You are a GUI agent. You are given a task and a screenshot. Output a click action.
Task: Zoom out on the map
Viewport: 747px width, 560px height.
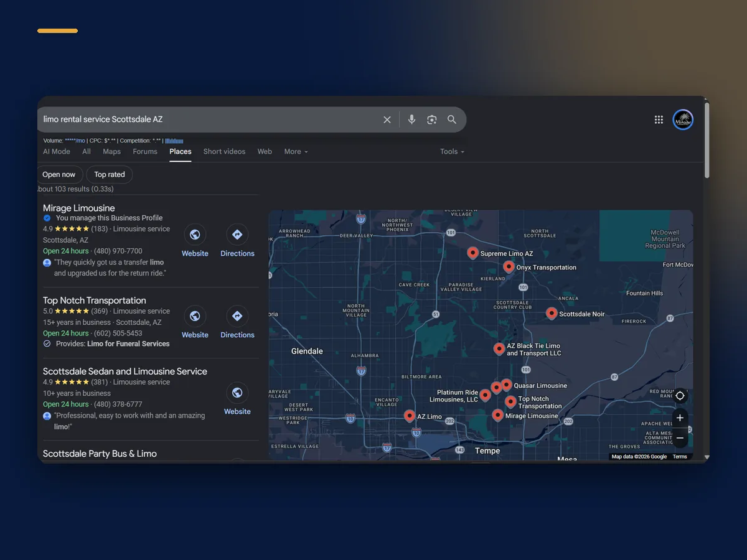(x=680, y=438)
